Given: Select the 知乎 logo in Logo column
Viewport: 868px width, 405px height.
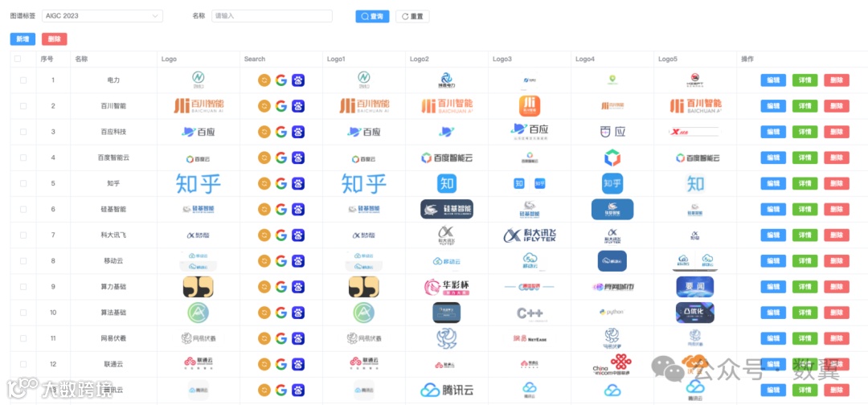Looking at the screenshot, I should click(x=199, y=184).
